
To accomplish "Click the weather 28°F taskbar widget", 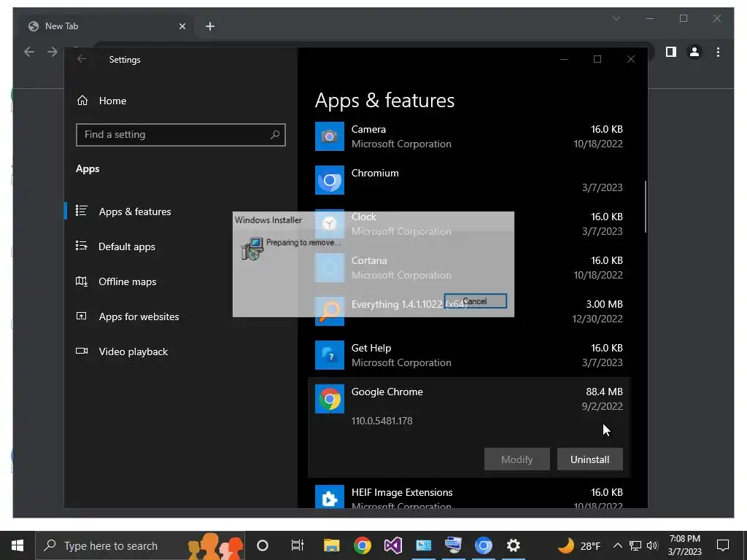I will [x=578, y=545].
